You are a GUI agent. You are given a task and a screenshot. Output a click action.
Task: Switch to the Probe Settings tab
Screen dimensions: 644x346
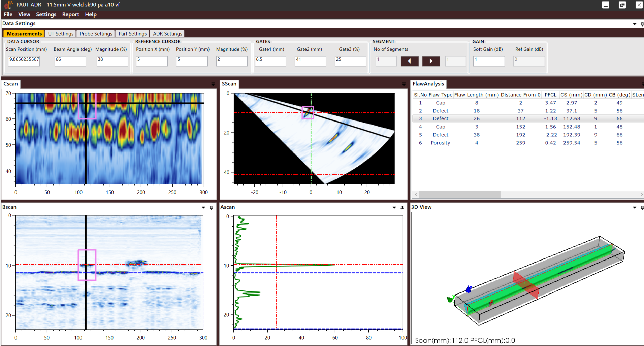click(96, 34)
